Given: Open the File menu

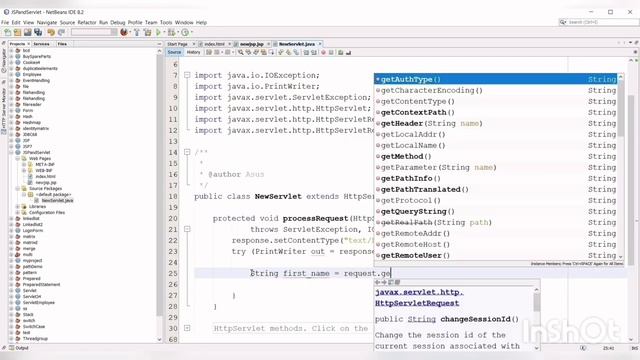Looking at the screenshot, I should pos(5,22).
